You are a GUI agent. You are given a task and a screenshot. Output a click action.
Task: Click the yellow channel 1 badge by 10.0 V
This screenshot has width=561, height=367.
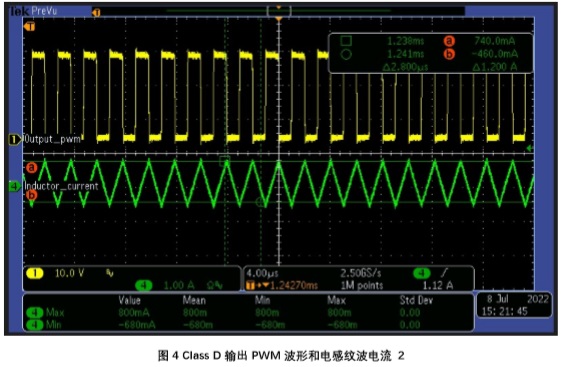pyautogui.click(x=35, y=273)
